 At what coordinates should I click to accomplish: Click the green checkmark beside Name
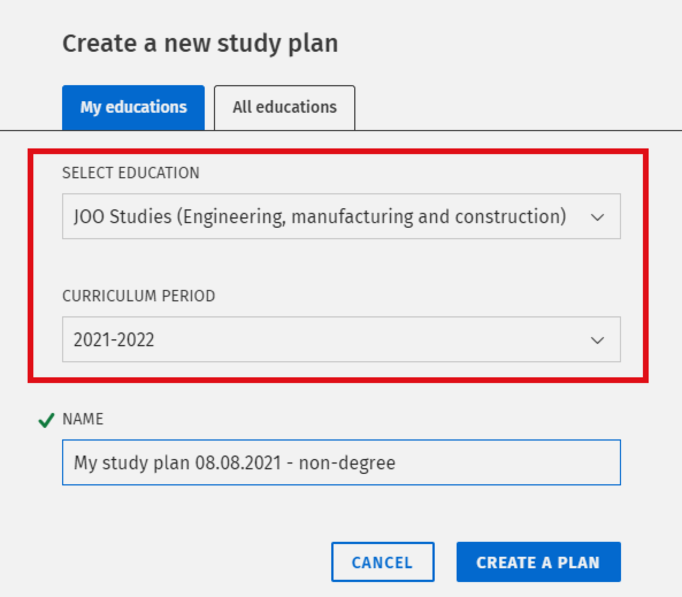coord(45,420)
